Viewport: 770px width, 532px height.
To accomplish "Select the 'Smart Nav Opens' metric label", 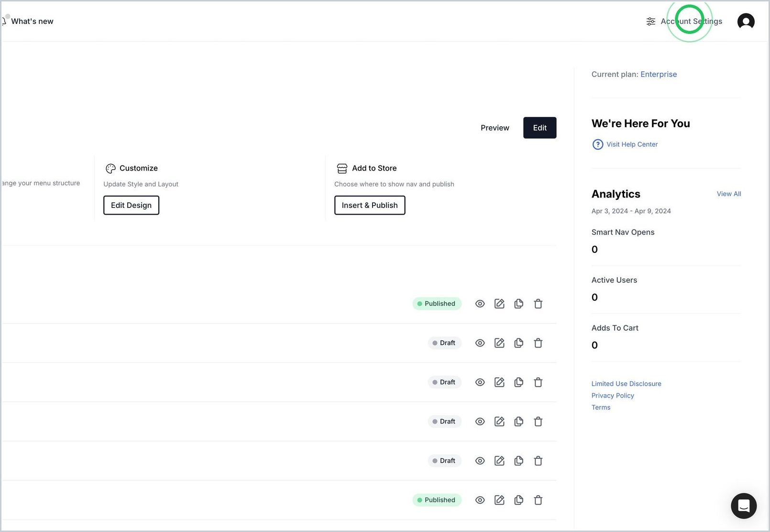I will pos(623,232).
